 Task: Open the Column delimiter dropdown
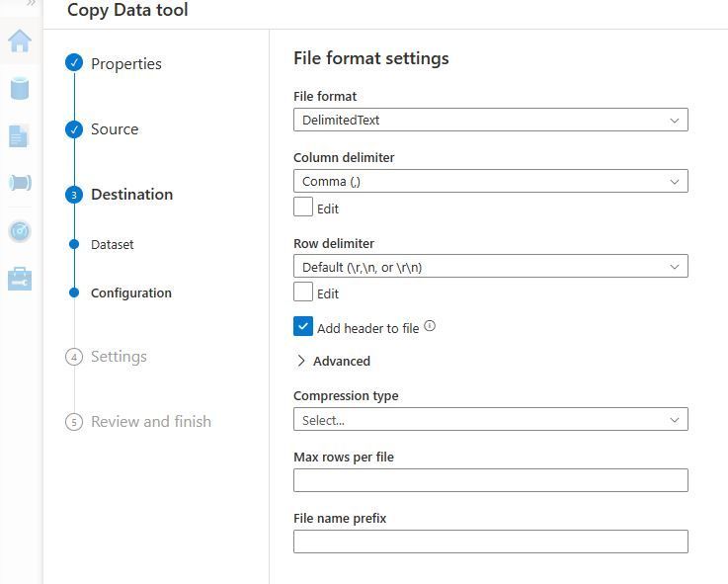(x=490, y=182)
